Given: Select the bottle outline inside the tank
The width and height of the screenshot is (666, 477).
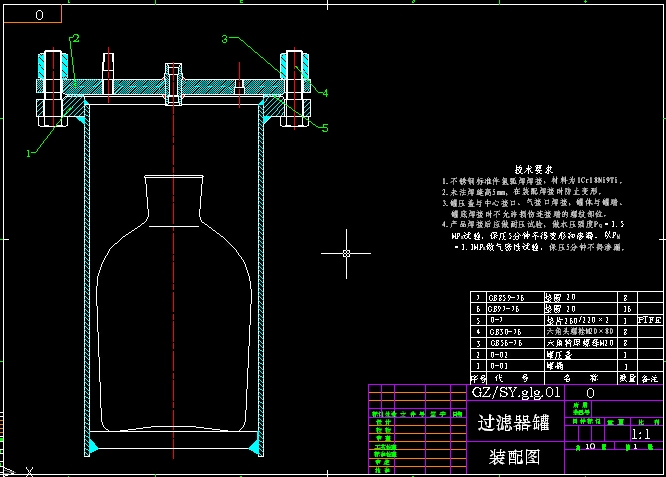Looking at the screenshot, I should point(174,304).
